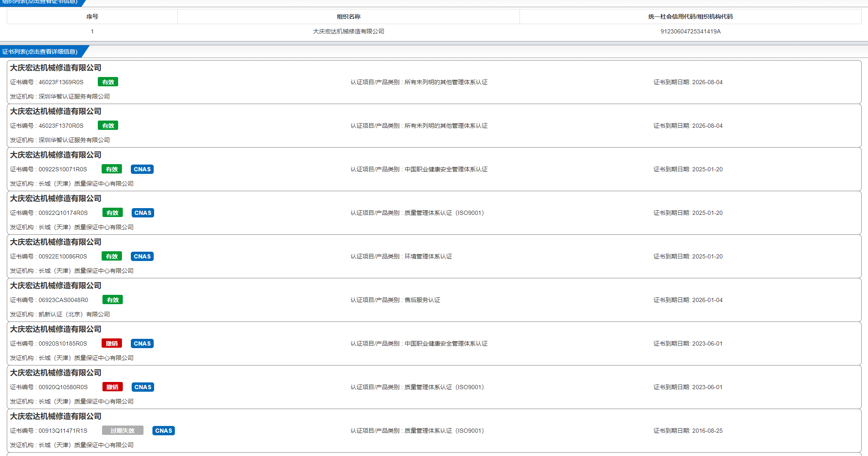
Task: Click the CNAS badge for certificate 00913Q11471R1S
Action: pos(163,431)
